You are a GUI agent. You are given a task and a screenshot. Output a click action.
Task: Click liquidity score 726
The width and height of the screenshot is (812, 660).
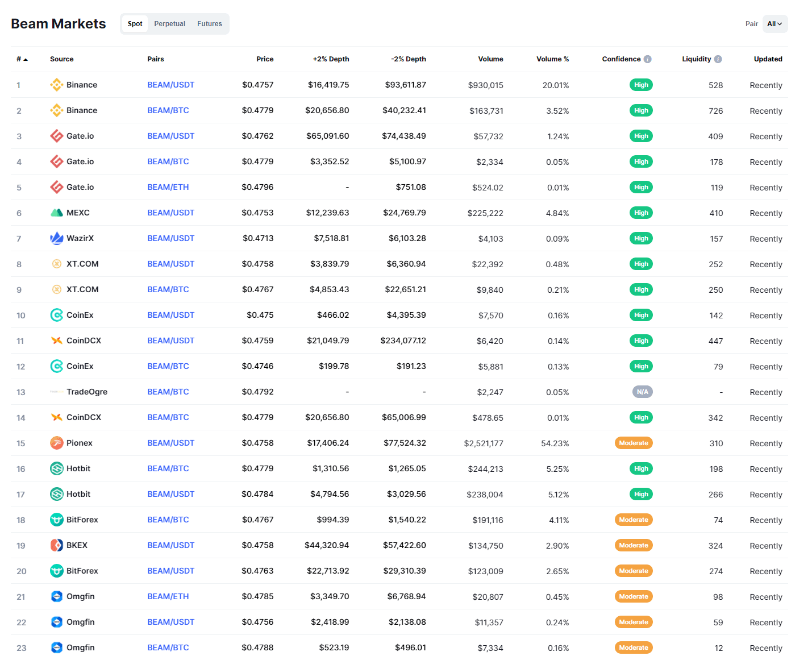pyautogui.click(x=715, y=111)
